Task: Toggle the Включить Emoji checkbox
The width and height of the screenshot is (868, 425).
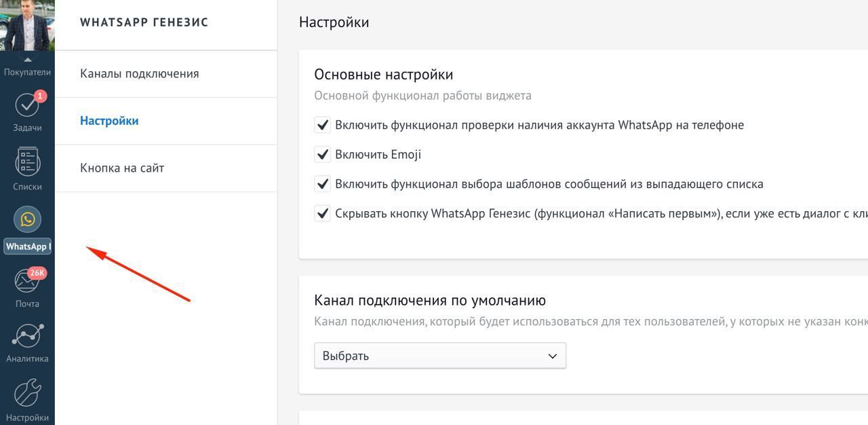Action: click(x=322, y=154)
